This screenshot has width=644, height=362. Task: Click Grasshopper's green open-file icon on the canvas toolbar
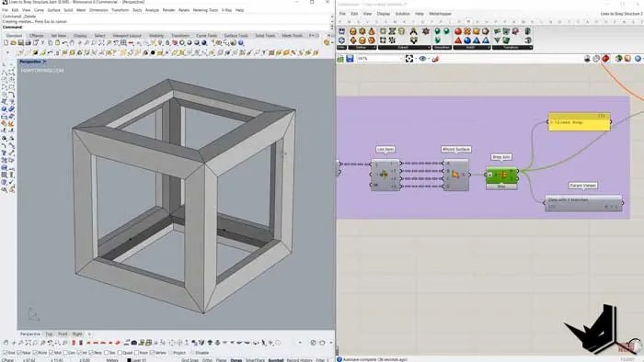click(x=340, y=59)
